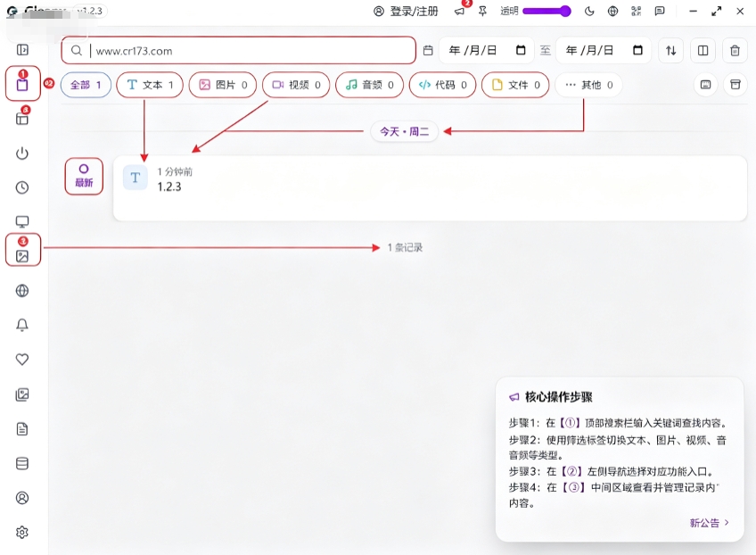The image size is (756, 555).
Task: Click the megaphone announcements icon
Action: [x=459, y=11]
